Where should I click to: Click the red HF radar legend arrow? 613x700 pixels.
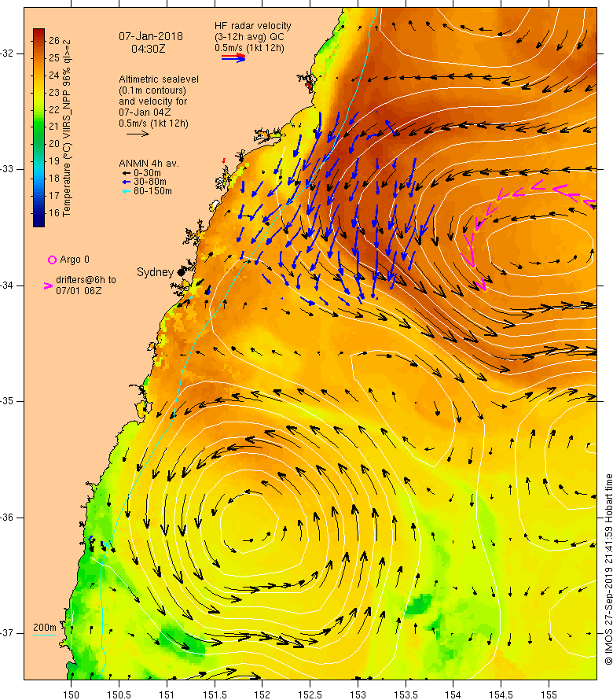pos(233,57)
